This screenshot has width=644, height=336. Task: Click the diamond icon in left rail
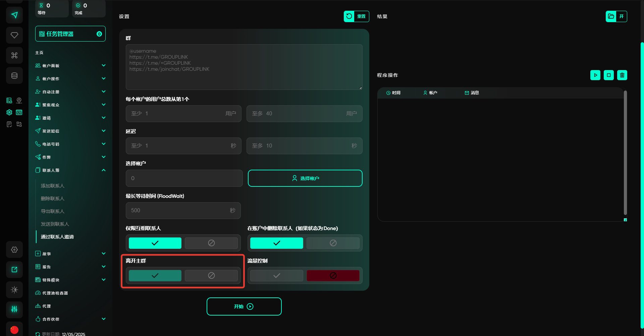point(14,35)
